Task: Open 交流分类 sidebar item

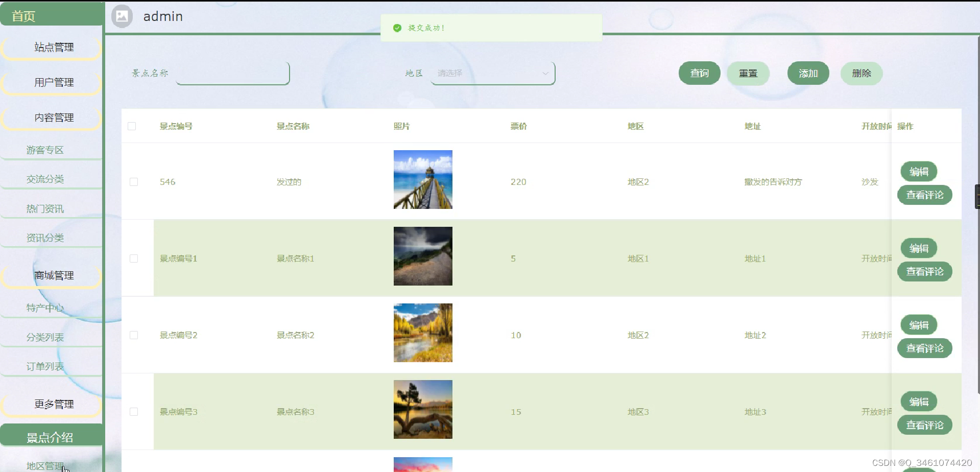Action: pyautogui.click(x=51, y=179)
